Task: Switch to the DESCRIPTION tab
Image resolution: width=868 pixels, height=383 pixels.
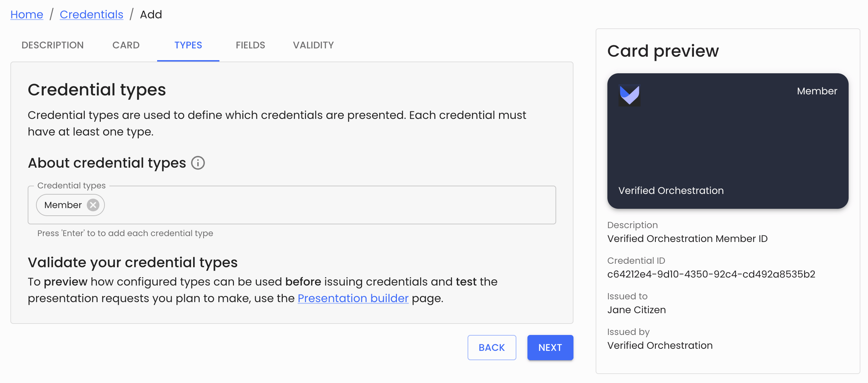Action: pos(52,45)
